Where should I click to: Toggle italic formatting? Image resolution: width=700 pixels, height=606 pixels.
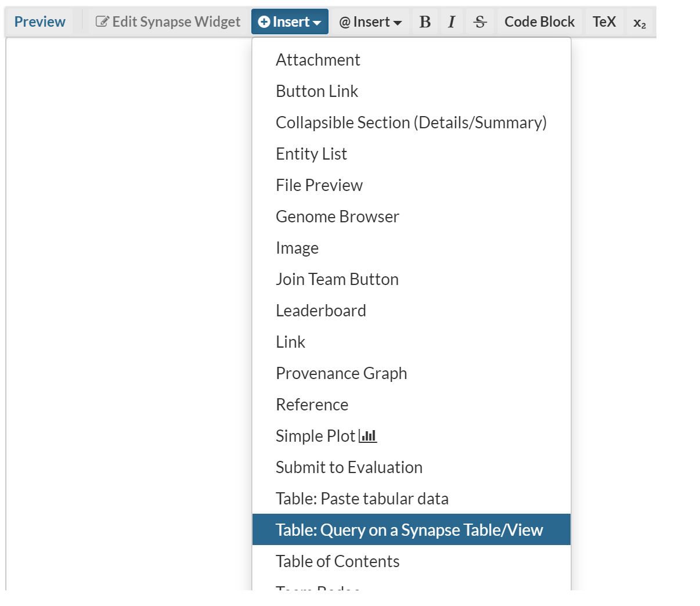[451, 21]
